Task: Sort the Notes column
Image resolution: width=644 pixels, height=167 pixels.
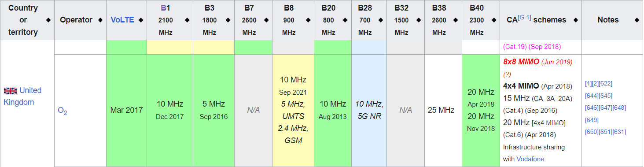Action: pyautogui.click(x=637, y=20)
